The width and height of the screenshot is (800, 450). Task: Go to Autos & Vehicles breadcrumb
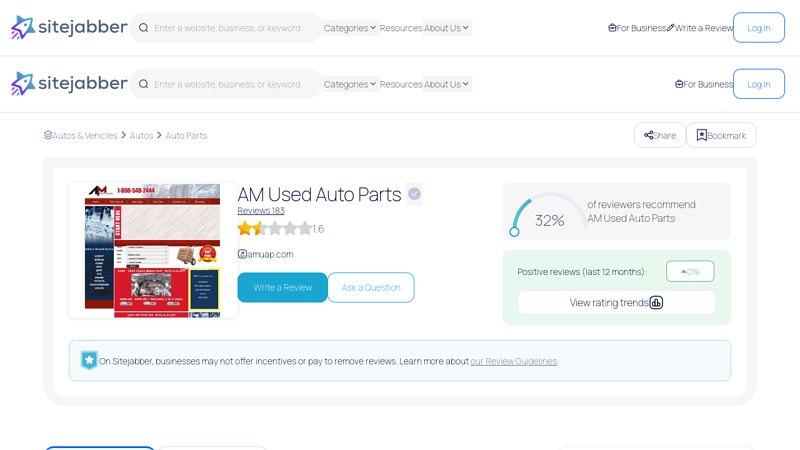coord(81,135)
